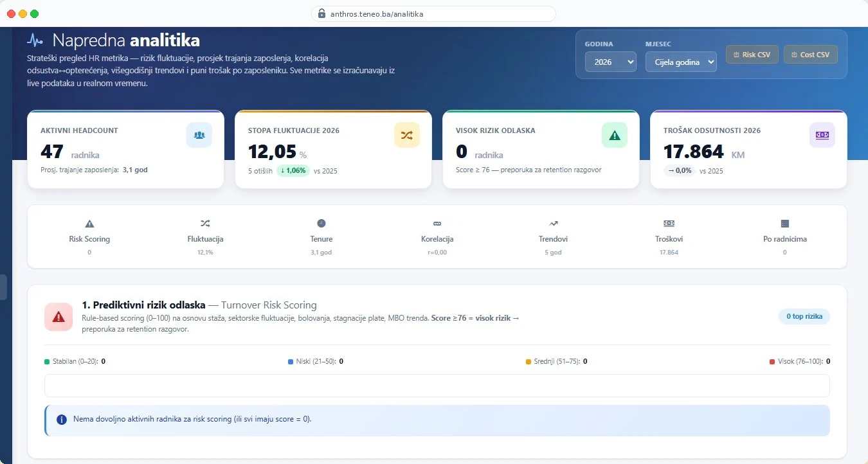
Task: Expand the Mjesec Cijela godina dropdown
Action: coord(681,62)
